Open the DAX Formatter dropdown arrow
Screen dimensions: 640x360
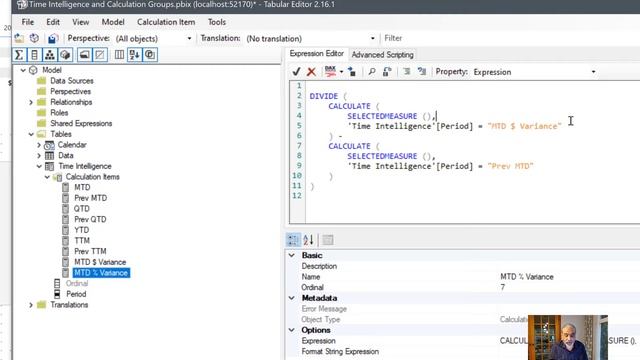(x=341, y=72)
